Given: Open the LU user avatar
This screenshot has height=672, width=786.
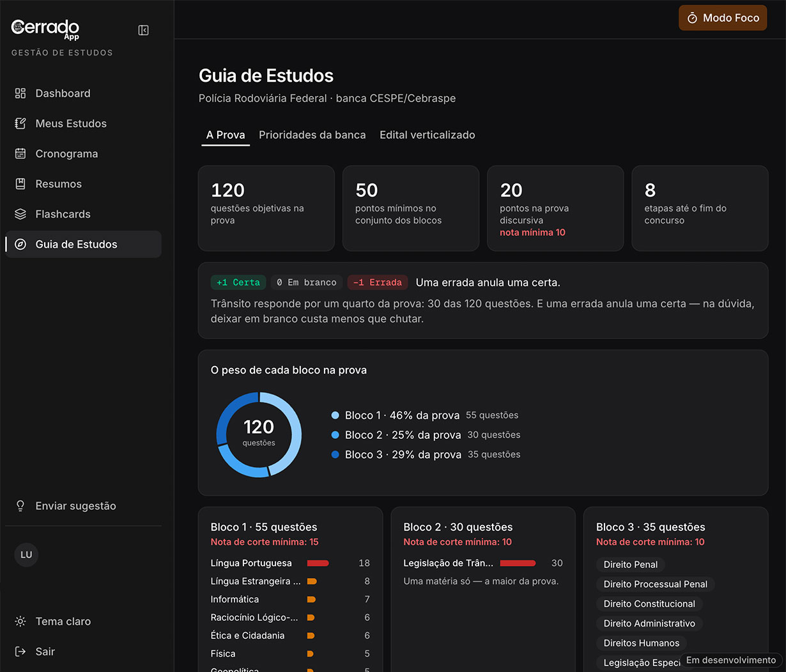Looking at the screenshot, I should pos(26,554).
